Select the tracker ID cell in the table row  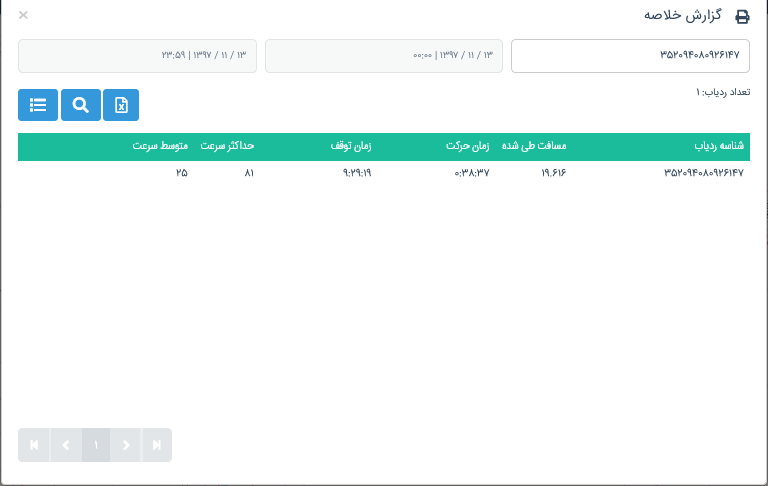tap(704, 174)
